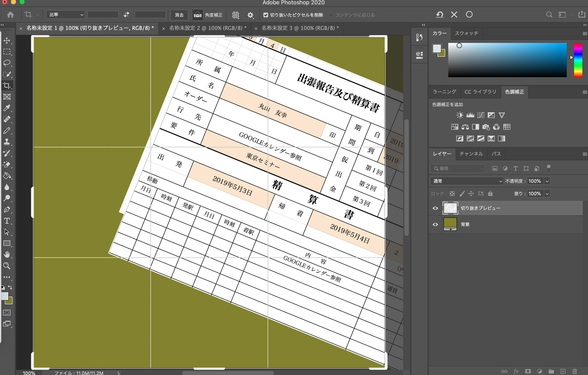
Task: Select the Clone Stamp tool
Action: point(7,142)
